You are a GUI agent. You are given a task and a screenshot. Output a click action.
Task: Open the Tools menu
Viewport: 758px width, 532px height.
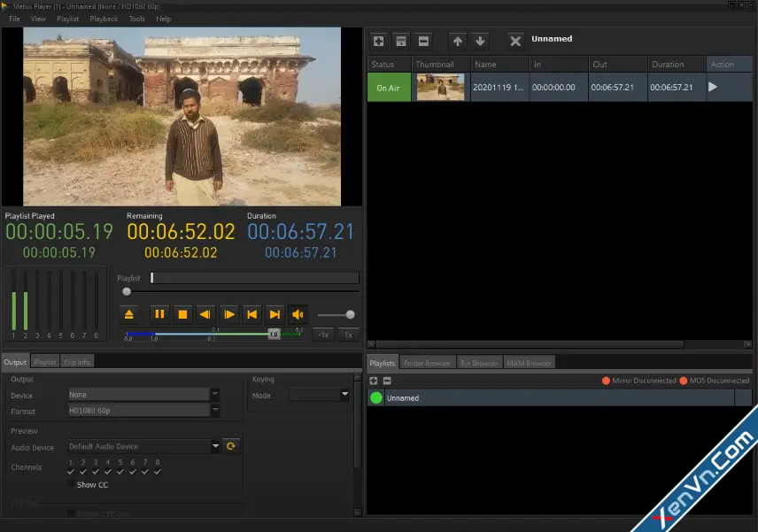click(136, 19)
